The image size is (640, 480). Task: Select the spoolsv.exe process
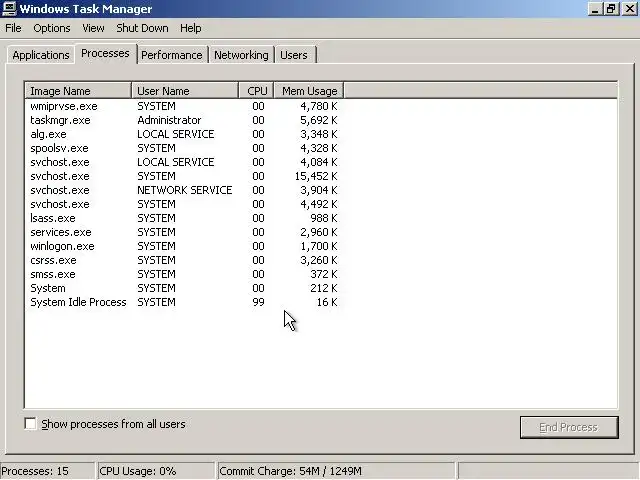tap(184, 148)
